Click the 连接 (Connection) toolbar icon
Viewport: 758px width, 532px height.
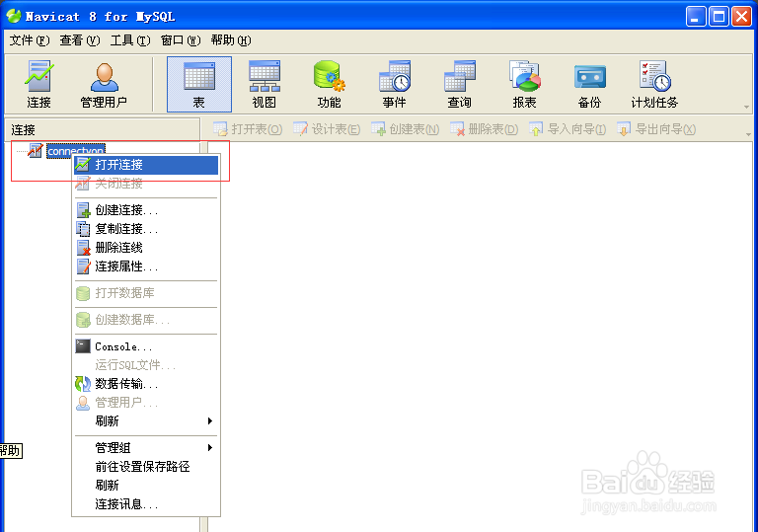(38, 85)
